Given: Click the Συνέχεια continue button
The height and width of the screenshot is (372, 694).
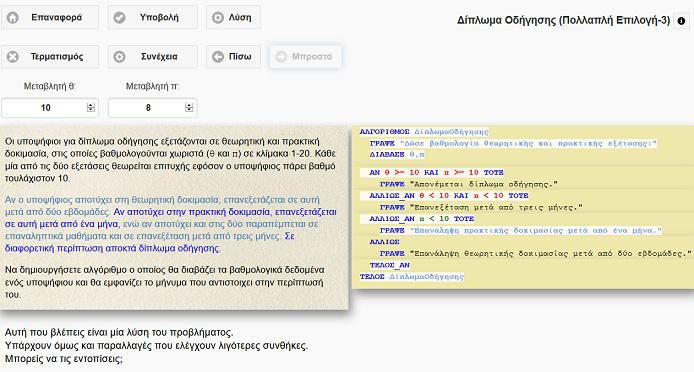Looking at the screenshot, I should tap(153, 57).
